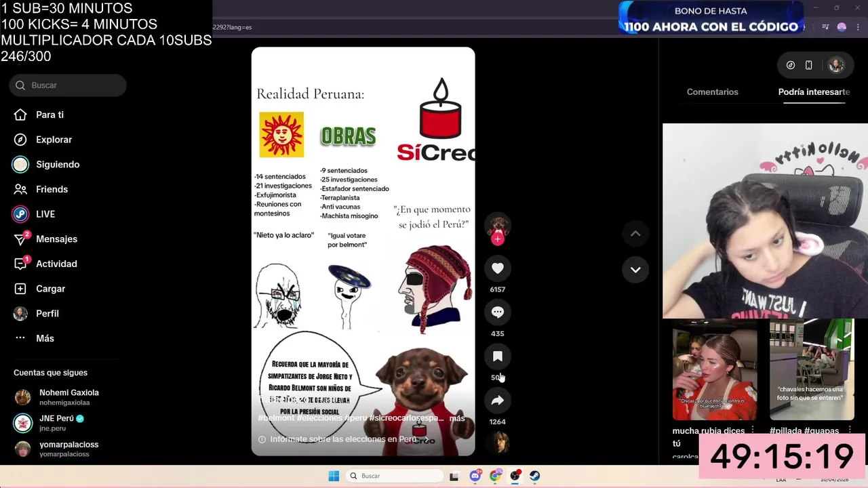Click the 6157 likes count
The height and width of the screenshot is (488, 868).
coord(498,289)
